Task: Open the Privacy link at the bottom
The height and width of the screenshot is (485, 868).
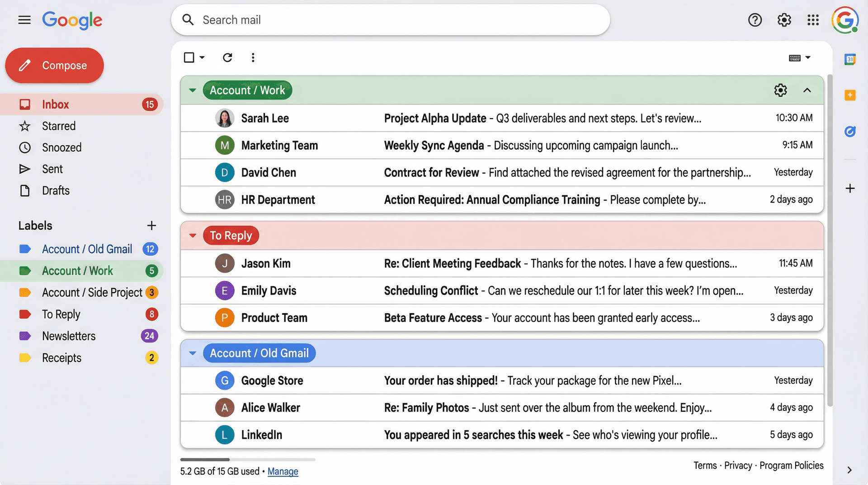Action: pyautogui.click(x=737, y=465)
